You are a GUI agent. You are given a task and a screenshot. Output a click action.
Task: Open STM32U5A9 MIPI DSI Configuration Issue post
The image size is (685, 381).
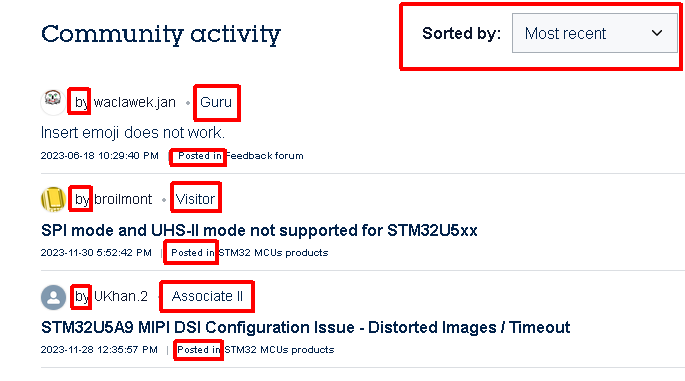coord(305,327)
